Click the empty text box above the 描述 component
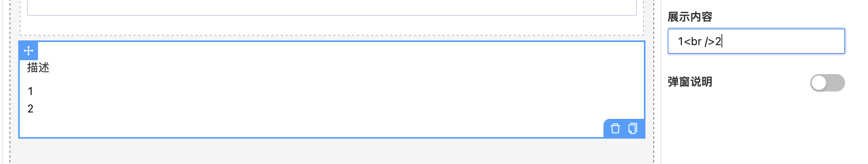The height and width of the screenshot is (164, 868). (x=331, y=7)
